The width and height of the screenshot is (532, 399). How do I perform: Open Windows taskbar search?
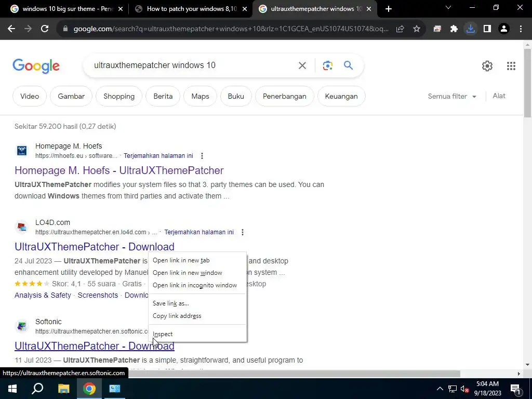[37, 389]
